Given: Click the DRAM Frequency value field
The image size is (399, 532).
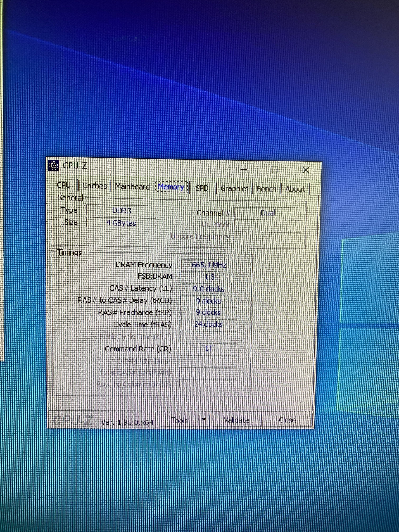Looking at the screenshot, I should tap(209, 265).
